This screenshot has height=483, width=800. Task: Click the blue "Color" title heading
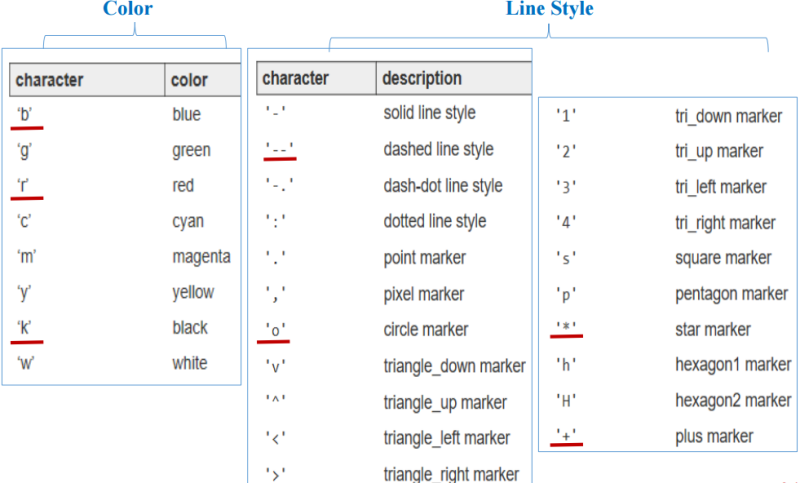(x=130, y=9)
